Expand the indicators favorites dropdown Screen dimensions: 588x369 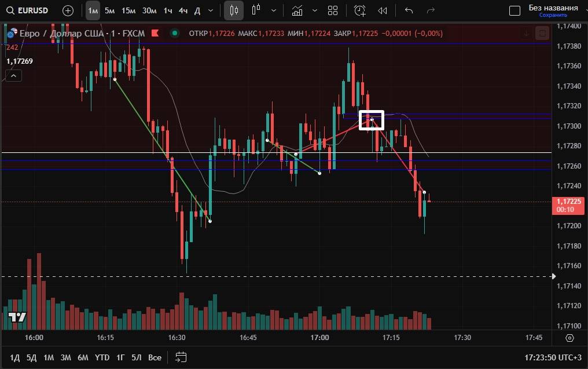(x=315, y=10)
